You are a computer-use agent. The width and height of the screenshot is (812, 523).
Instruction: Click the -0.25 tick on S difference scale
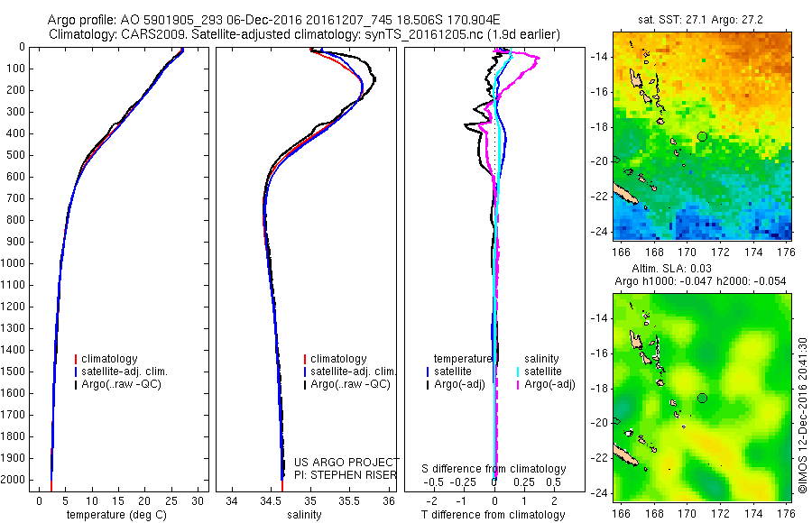(463, 482)
